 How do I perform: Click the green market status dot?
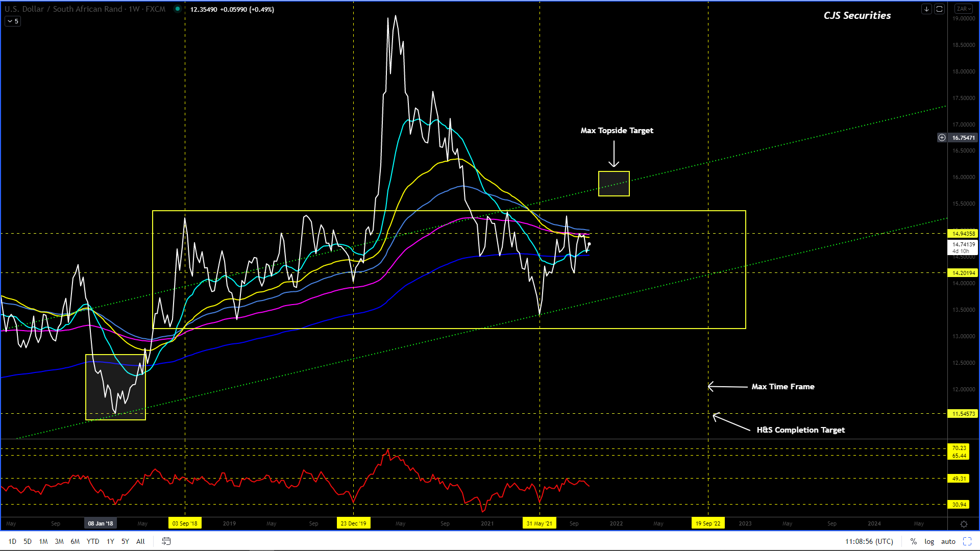178,9
